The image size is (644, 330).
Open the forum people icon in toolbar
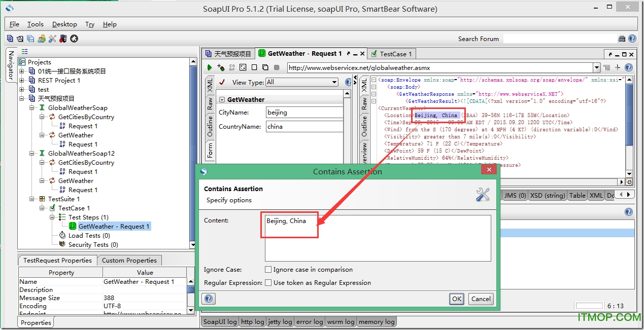coord(42,39)
